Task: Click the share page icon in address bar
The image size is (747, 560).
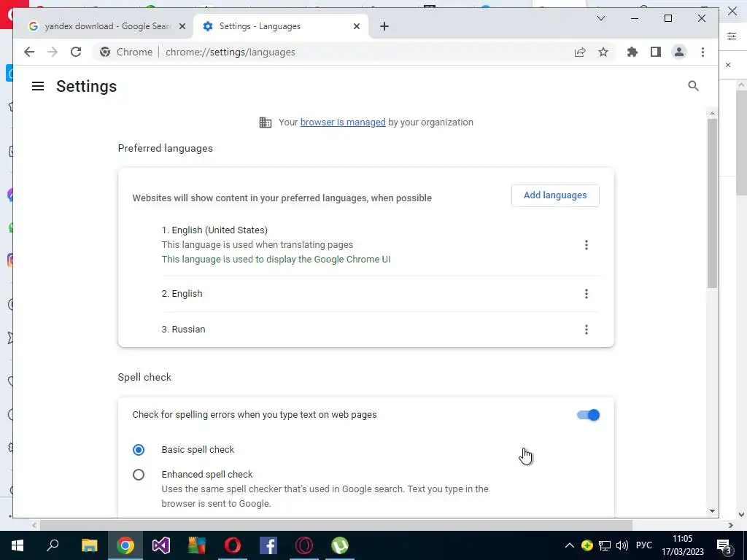Action: 580,52
